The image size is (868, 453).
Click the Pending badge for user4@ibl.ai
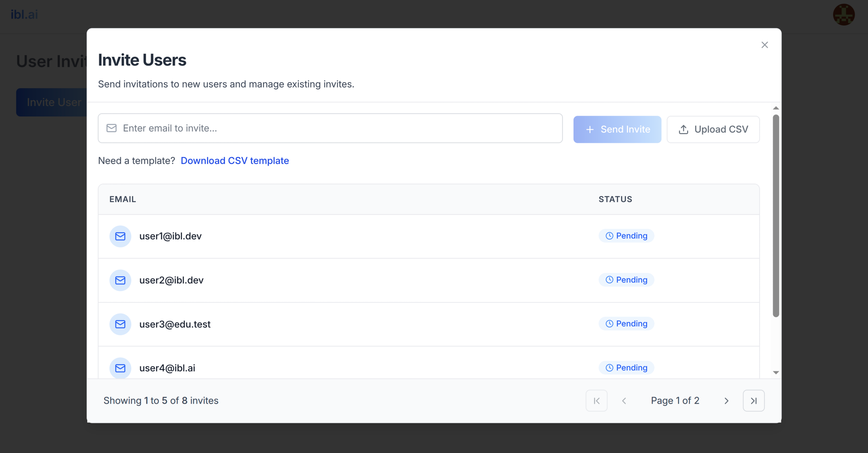627,368
